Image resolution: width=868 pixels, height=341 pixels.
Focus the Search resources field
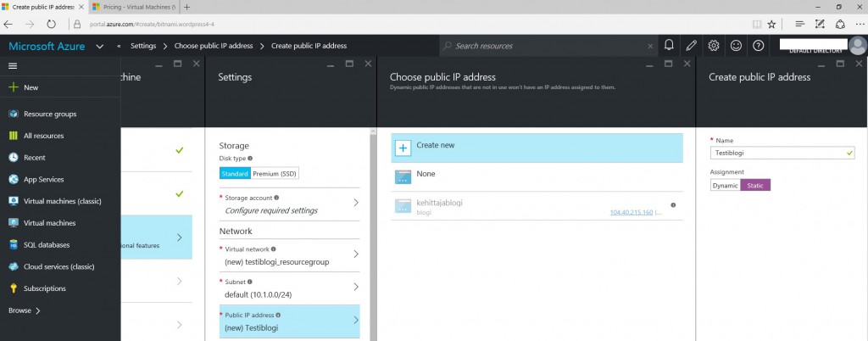tap(548, 46)
